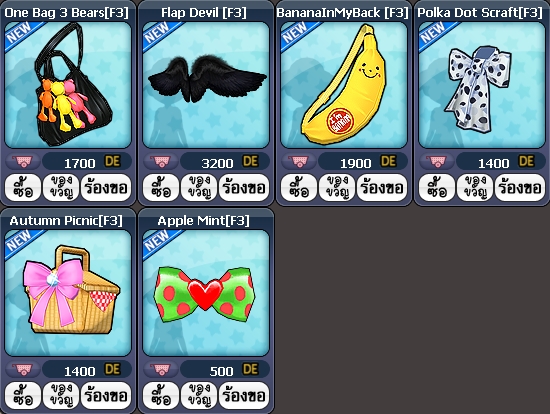550x414 pixels.
Task: Gift the Autumn Picnic item
Action: tap(61, 395)
